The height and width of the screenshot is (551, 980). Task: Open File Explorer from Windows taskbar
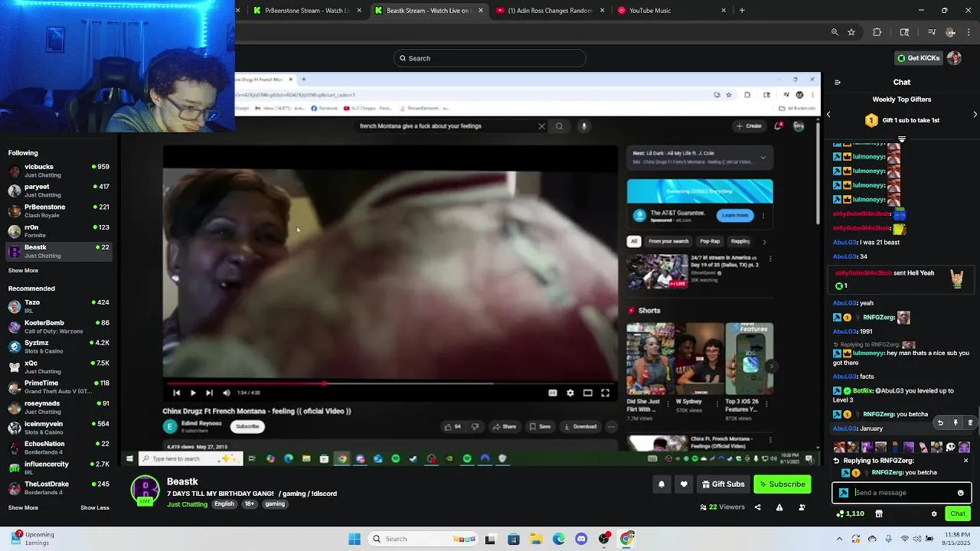pyautogui.click(x=536, y=539)
